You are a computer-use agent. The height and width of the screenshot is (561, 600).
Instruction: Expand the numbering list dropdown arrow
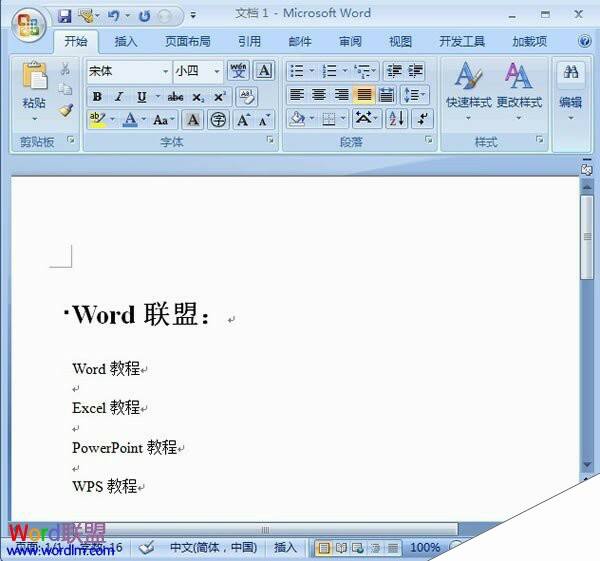click(x=345, y=70)
